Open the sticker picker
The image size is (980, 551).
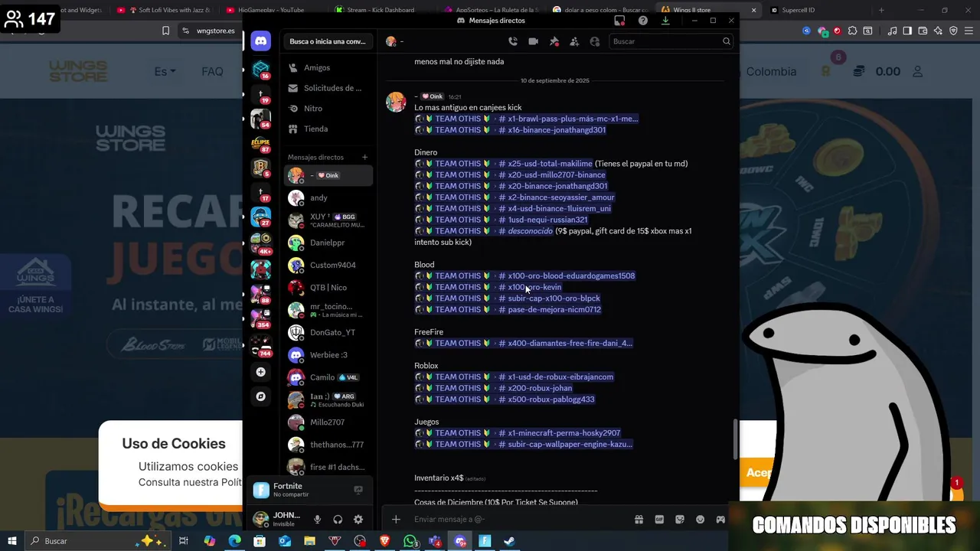pos(680,520)
